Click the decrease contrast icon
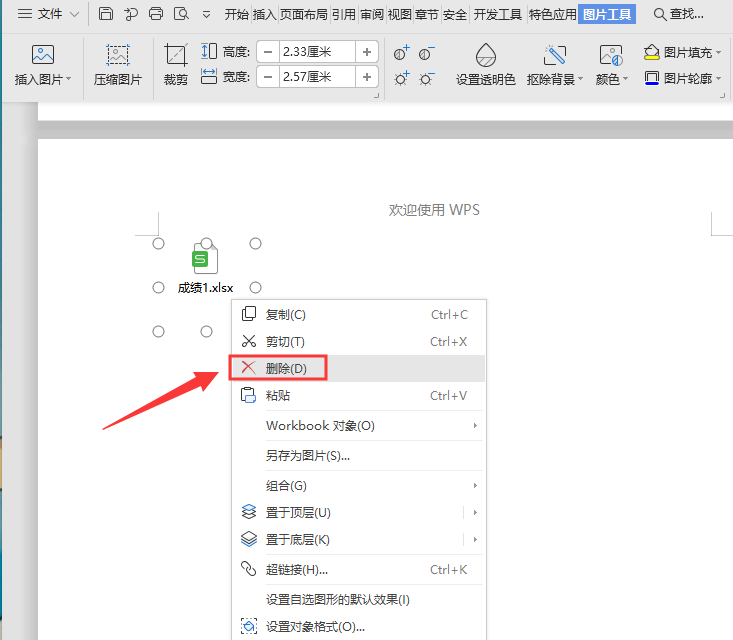Screen dimensions: 733x640 point(426,53)
